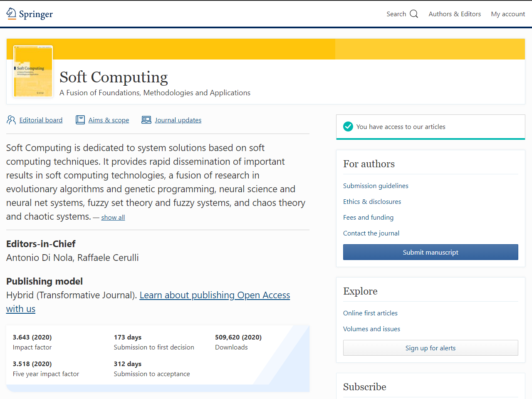
Task: Open Contact the journal link
Action: [x=371, y=233]
